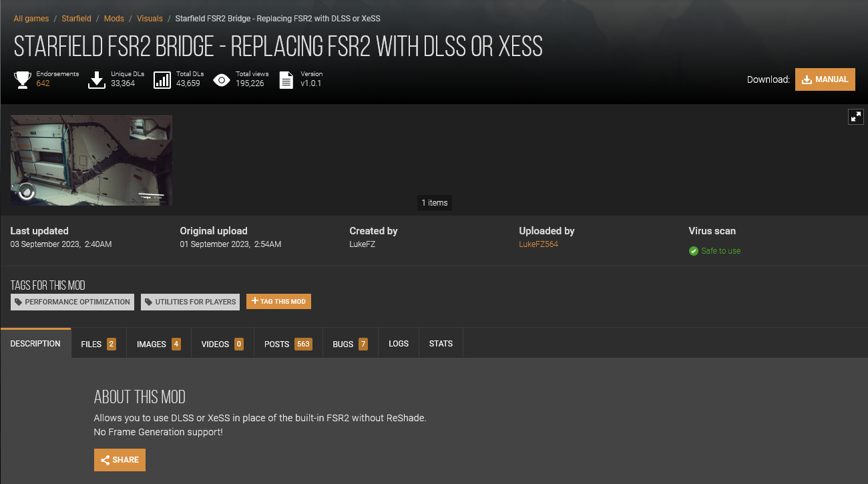This screenshot has height=484, width=868.
Task: Click the Total views eye icon
Action: pos(222,81)
